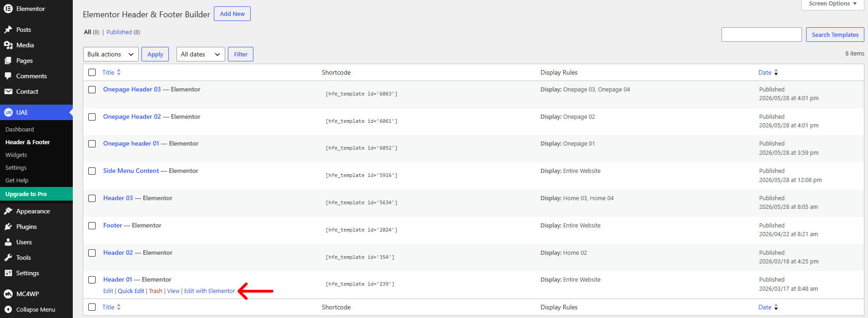Screen dimensions: 868x318
Task: Expand the Screen Options panel
Action: tap(833, 4)
